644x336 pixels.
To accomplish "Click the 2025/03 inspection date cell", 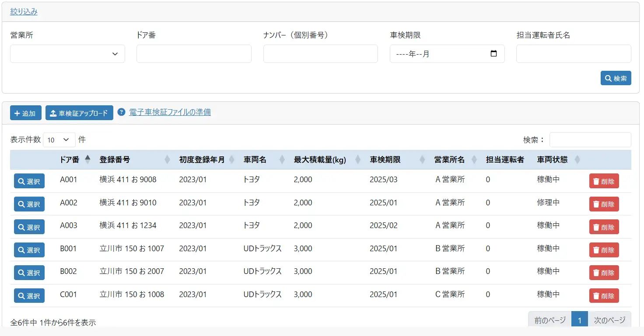I will click(384, 180).
